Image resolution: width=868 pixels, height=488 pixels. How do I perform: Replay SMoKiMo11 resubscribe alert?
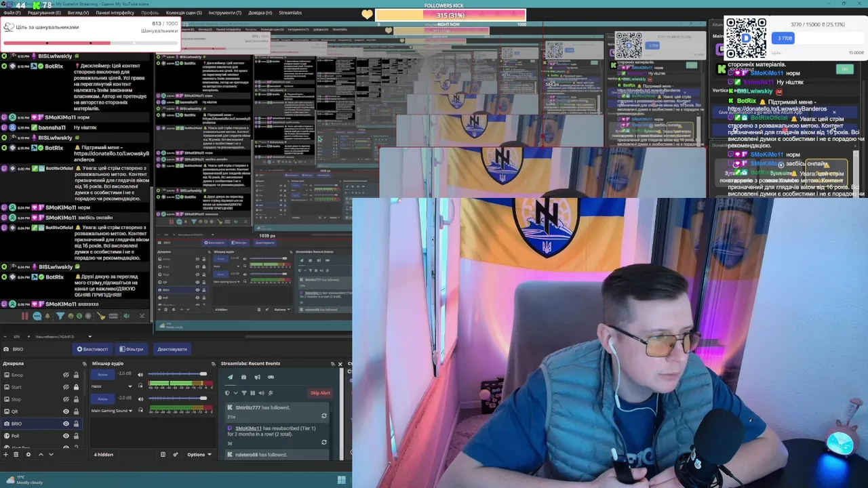point(324,442)
